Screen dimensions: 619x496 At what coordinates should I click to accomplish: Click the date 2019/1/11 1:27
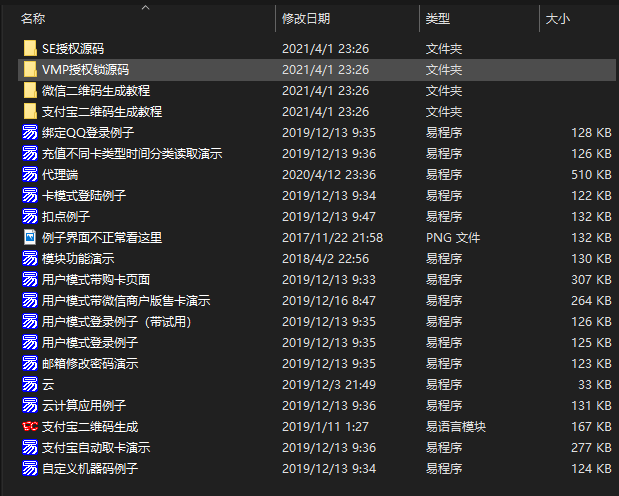click(325, 426)
